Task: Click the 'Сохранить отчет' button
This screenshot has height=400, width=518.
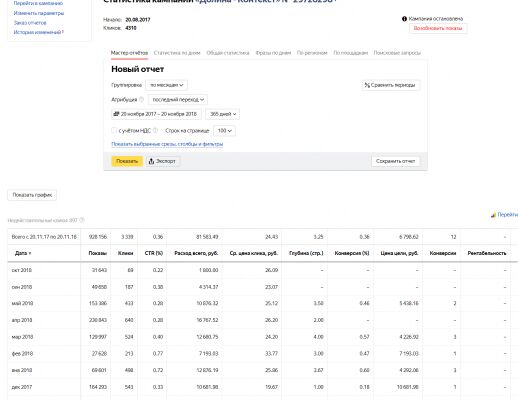Action: click(x=395, y=161)
